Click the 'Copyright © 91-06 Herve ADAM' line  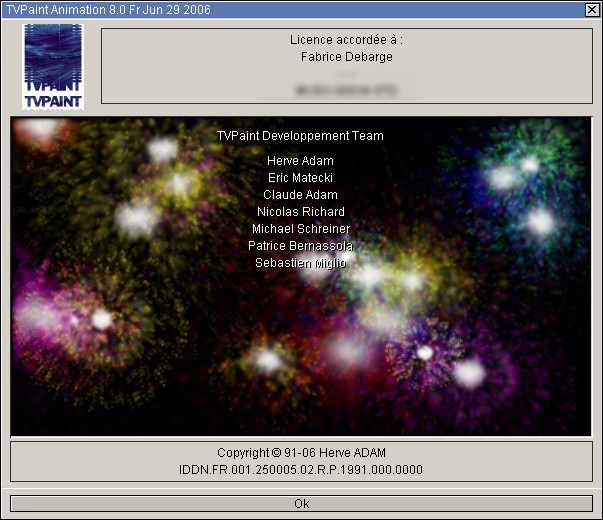[301, 453]
